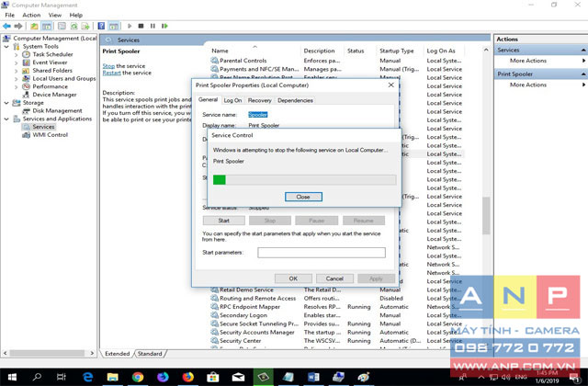Select Performance in the tree
The width and height of the screenshot is (588, 386).
click(50, 86)
